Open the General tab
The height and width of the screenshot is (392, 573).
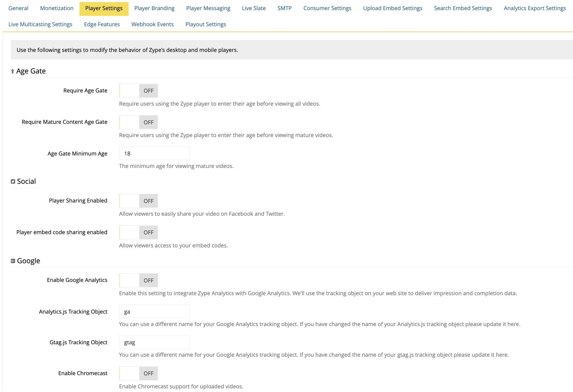(18, 8)
